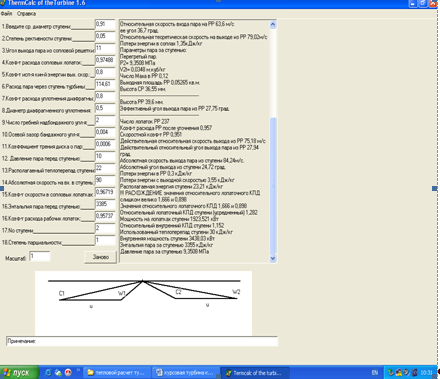
Task: Open the Файл menu
Action: [6, 14]
